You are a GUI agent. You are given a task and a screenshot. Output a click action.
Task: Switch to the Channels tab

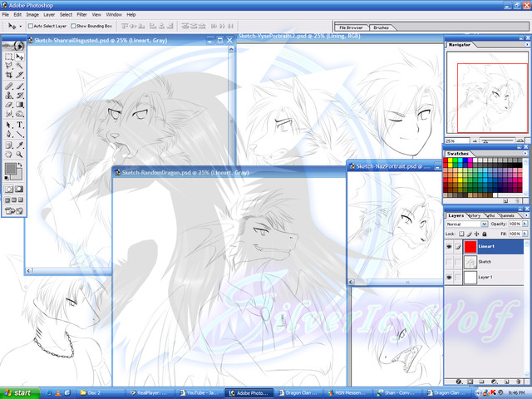(507, 215)
